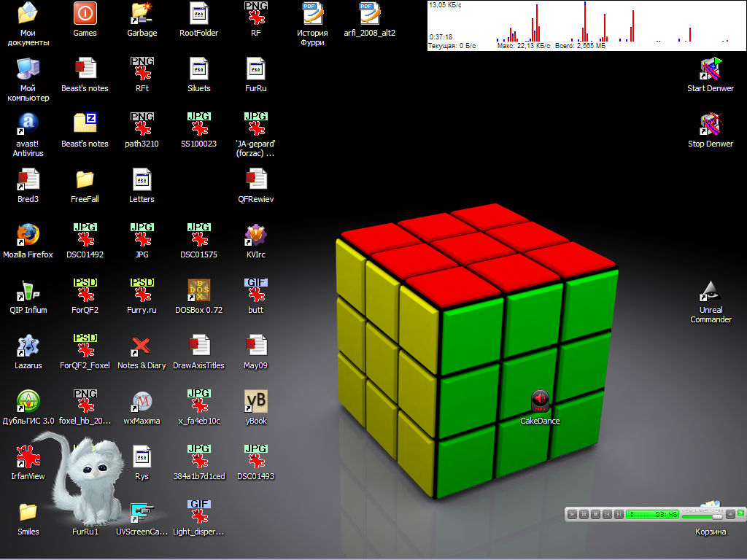Click the Stop Denwer shortcut
Image resolution: width=747 pixels, height=560 pixels.
click(711, 124)
